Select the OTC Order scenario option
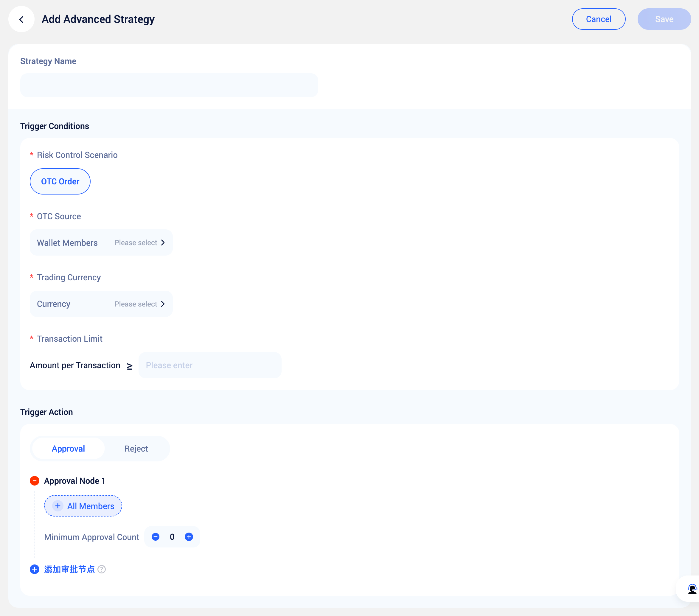 pyautogui.click(x=60, y=181)
